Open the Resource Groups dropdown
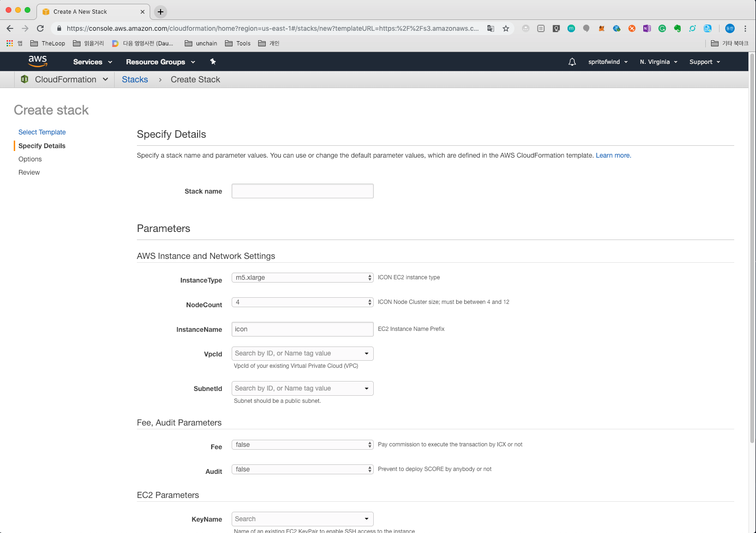 pos(161,62)
